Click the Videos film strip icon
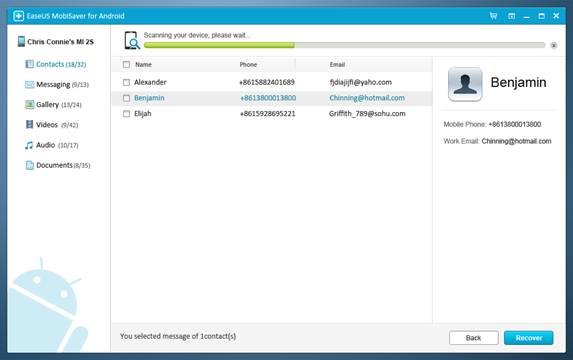The width and height of the screenshot is (573, 360). [29, 125]
